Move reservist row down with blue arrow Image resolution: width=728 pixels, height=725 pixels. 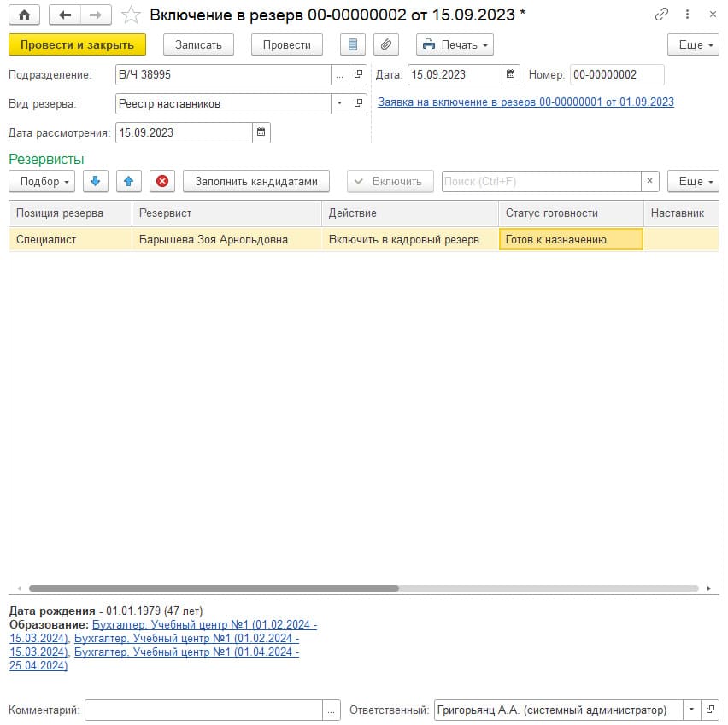95,181
